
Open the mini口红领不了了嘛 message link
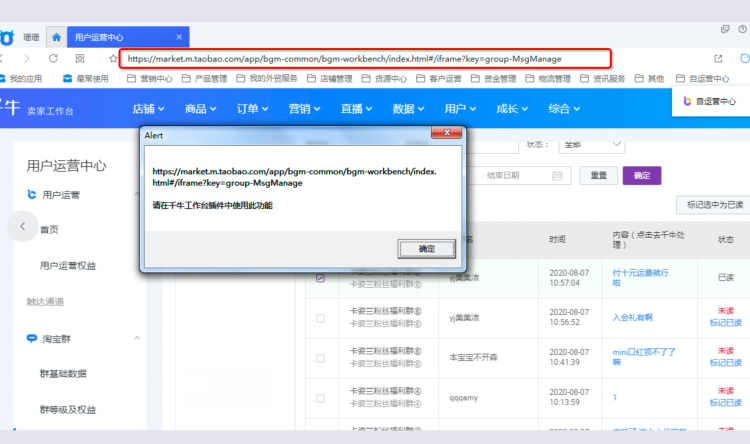pos(644,357)
